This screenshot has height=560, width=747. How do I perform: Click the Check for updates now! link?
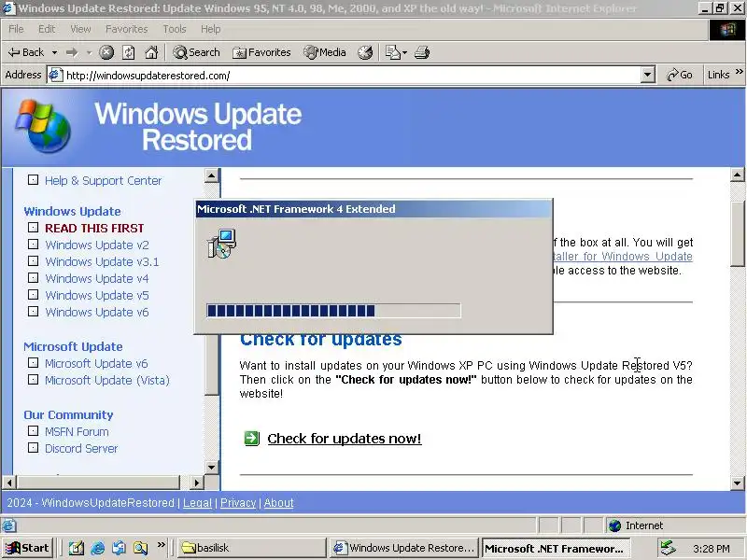345,439
